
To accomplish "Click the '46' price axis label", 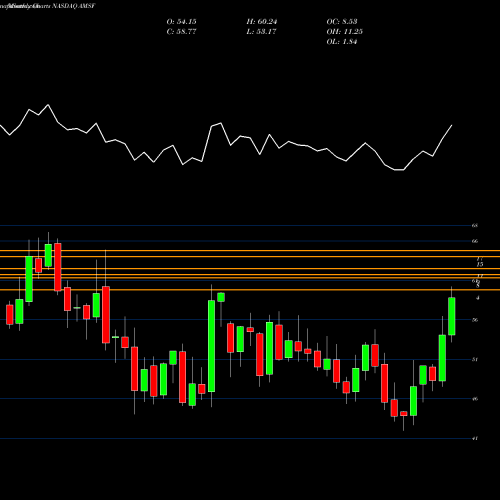I will [475, 399].
